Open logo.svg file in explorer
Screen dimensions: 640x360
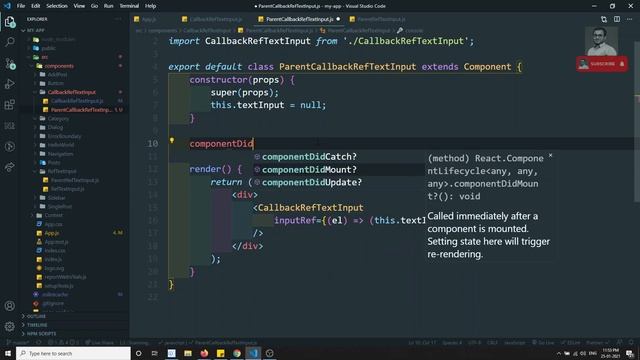click(x=54, y=268)
